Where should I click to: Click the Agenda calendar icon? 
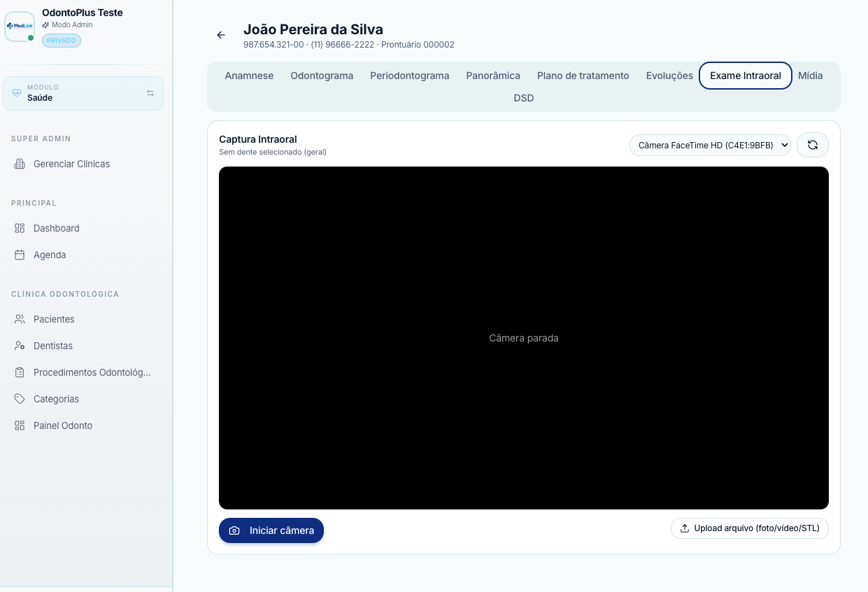pos(20,255)
